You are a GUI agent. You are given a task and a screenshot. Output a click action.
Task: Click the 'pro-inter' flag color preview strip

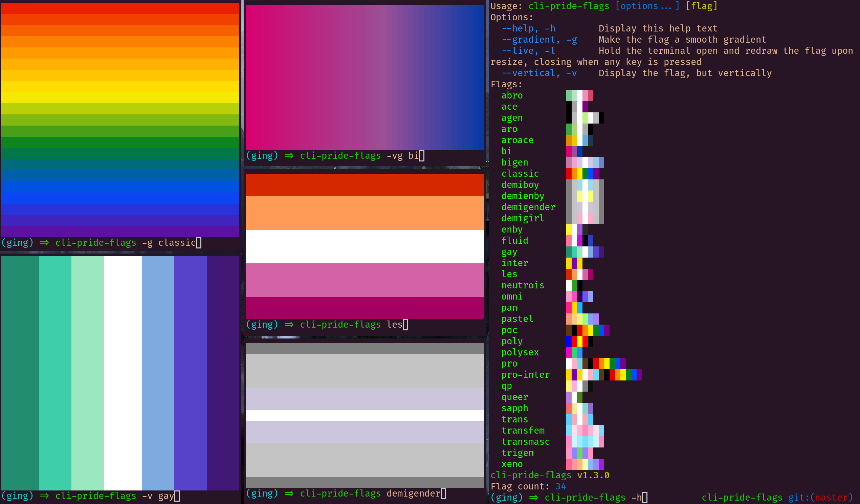click(604, 375)
